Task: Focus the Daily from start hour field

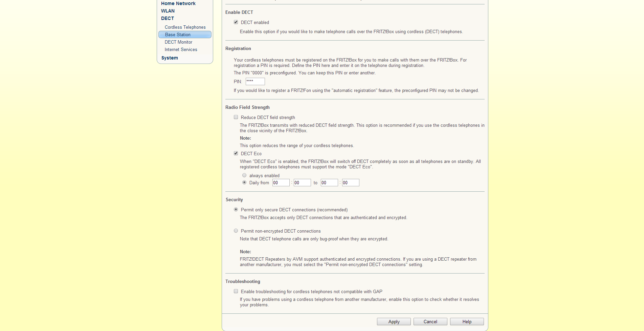Action: pyautogui.click(x=281, y=183)
